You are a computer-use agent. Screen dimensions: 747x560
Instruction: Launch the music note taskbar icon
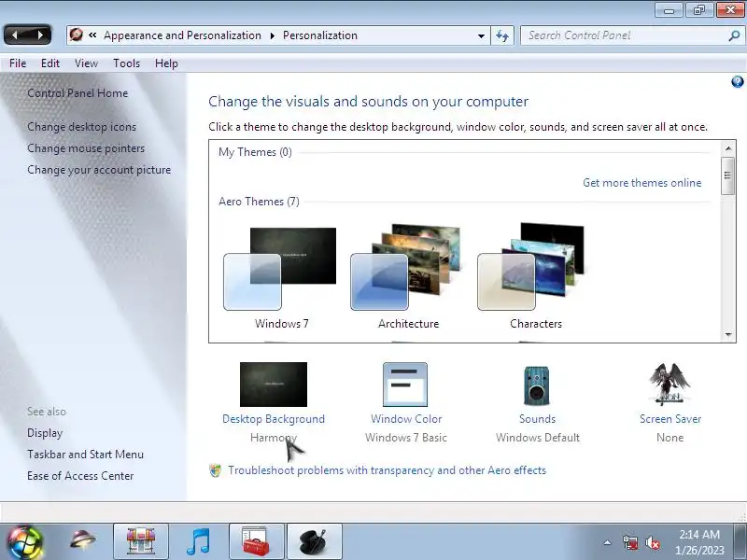(x=198, y=541)
